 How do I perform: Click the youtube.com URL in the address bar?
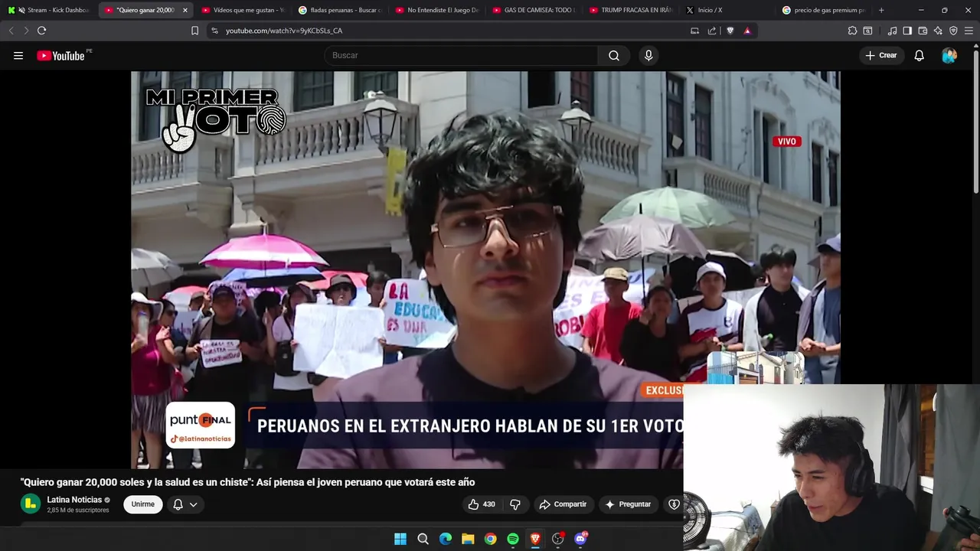(x=284, y=31)
